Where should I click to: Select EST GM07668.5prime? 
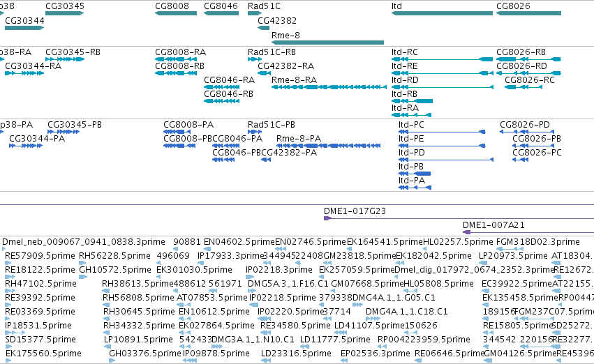[333, 291]
